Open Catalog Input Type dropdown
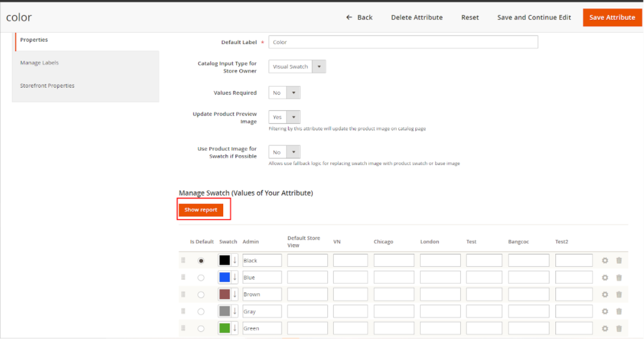This screenshot has width=644, height=339. click(297, 67)
